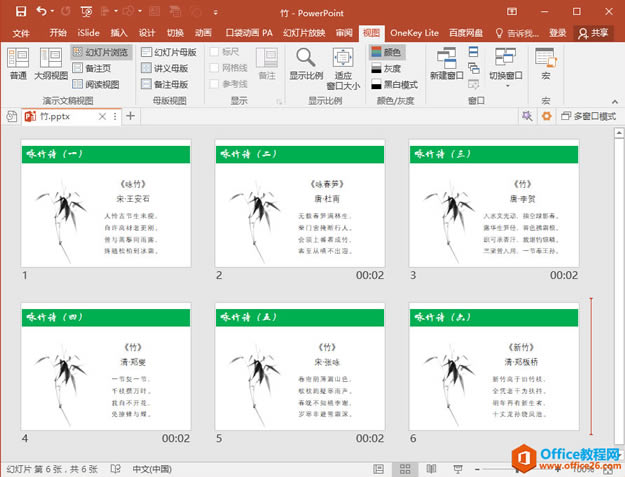This screenshot has height=477, width=625.
Task: Open Outline view (大纲视图)
Action: click(x=51, y=63)
